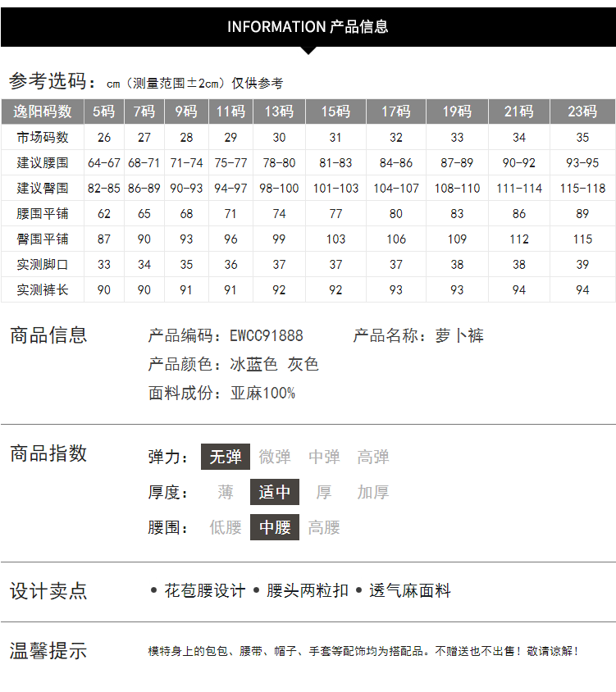Click the 5码 column header

point(104,112)
